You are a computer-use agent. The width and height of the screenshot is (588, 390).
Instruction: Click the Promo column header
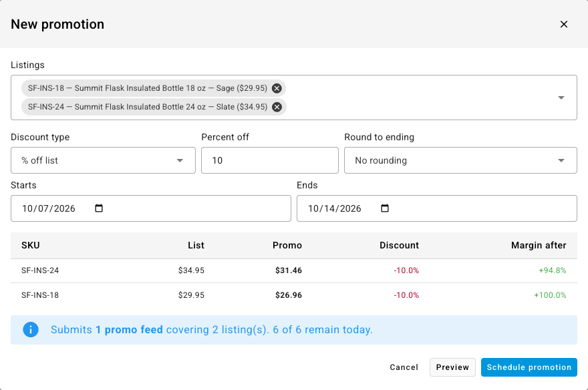[x=287, y=245]
